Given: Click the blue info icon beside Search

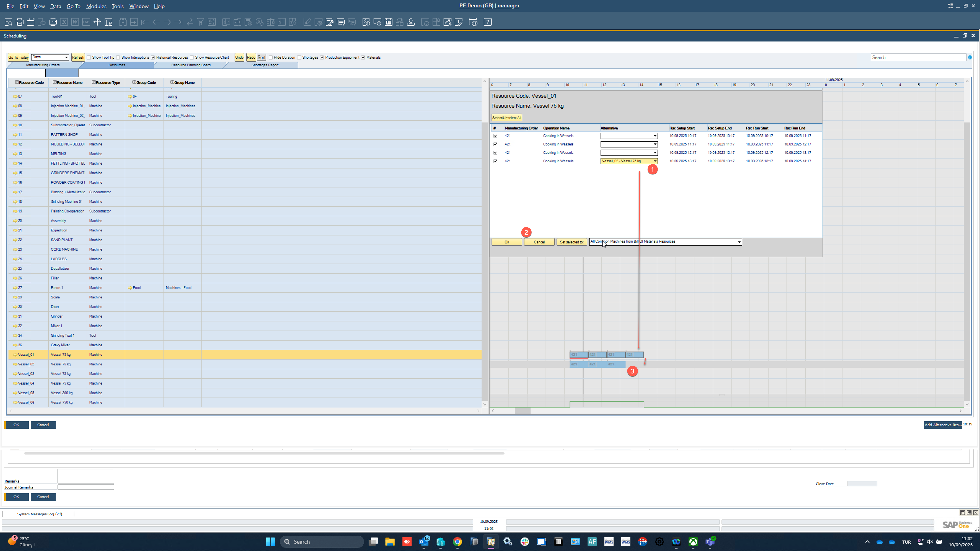Looking at the screenshot, I should [x=970, y=57].
